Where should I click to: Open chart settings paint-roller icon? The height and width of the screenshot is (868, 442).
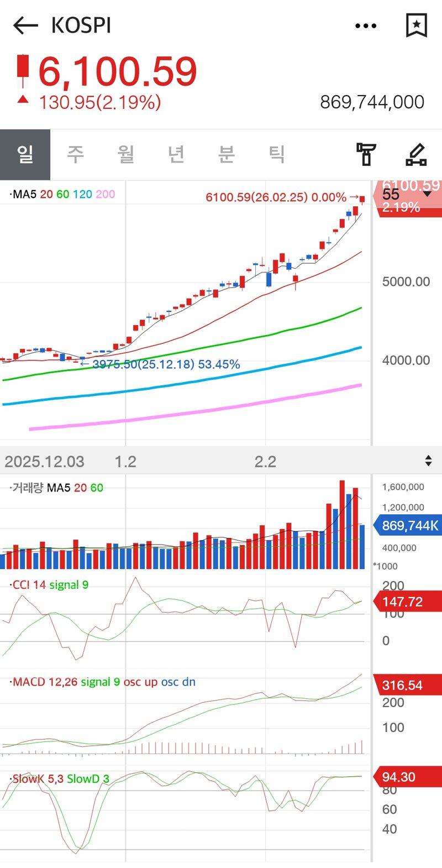pyautogui.click(x=366, y=154)
